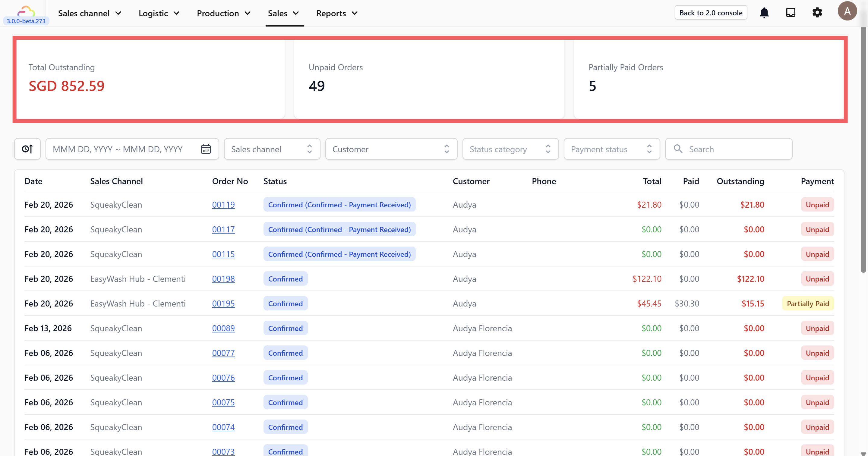Open the Production menu
The image size is (868, 456).
point(223,13)
